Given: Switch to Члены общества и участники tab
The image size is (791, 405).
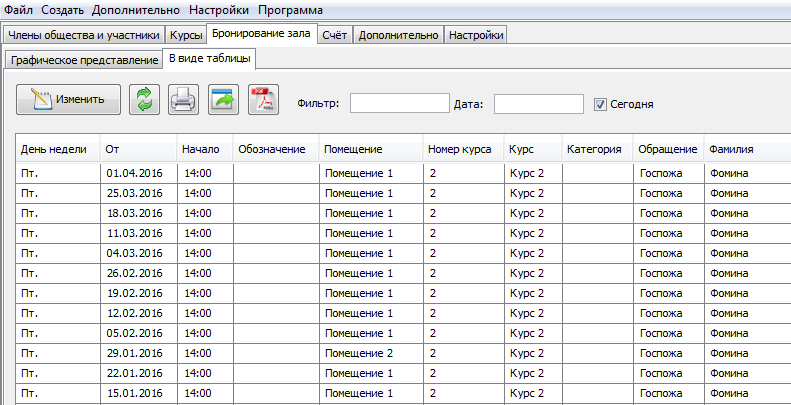Looking at the screenshot, I should point(84,35).
